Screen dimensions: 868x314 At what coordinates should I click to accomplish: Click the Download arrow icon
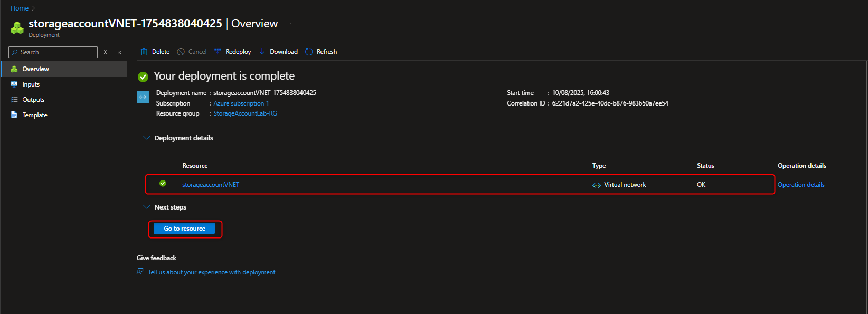point(262,52)
